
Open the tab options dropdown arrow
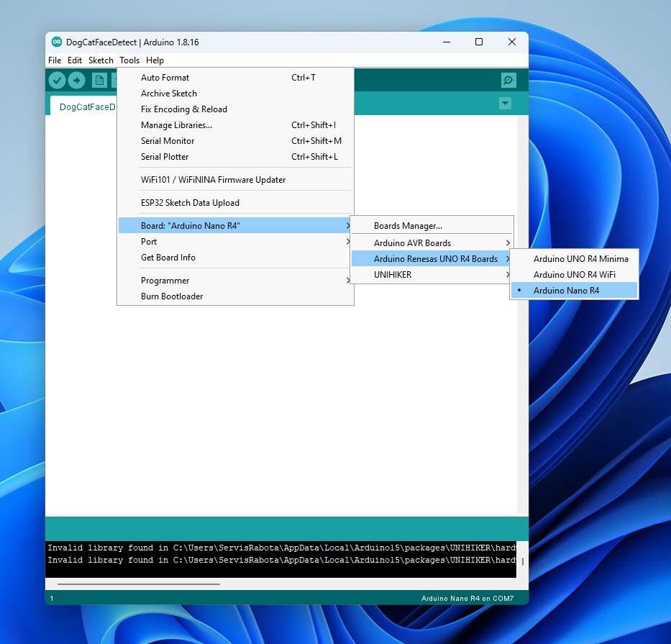(505, 103)
